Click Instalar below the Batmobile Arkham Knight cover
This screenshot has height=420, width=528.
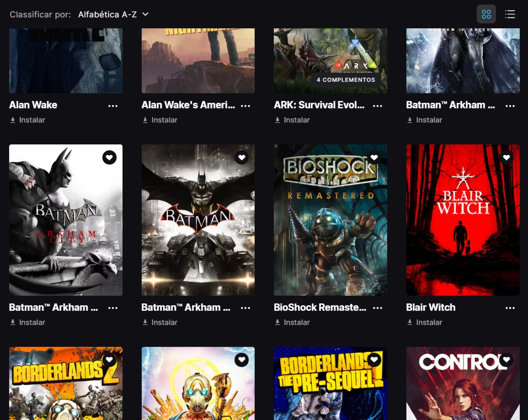[160, 322]
